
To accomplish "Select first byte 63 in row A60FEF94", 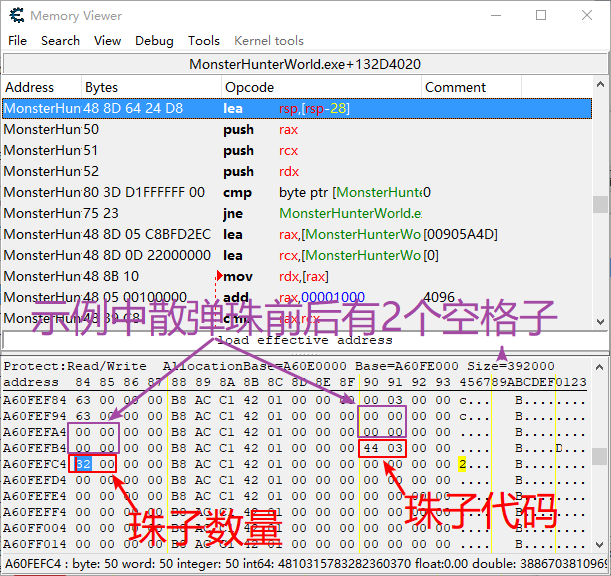I will point(83,416).
